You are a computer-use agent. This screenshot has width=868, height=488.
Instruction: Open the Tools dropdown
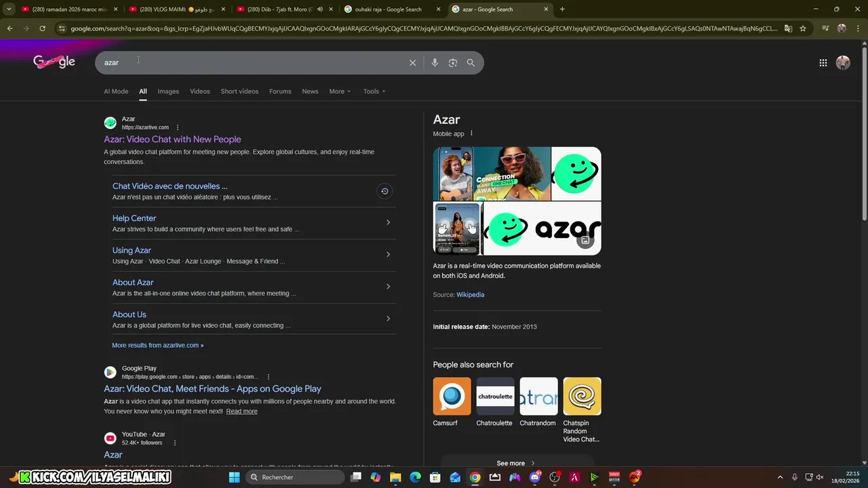click(x=374, y=91)
